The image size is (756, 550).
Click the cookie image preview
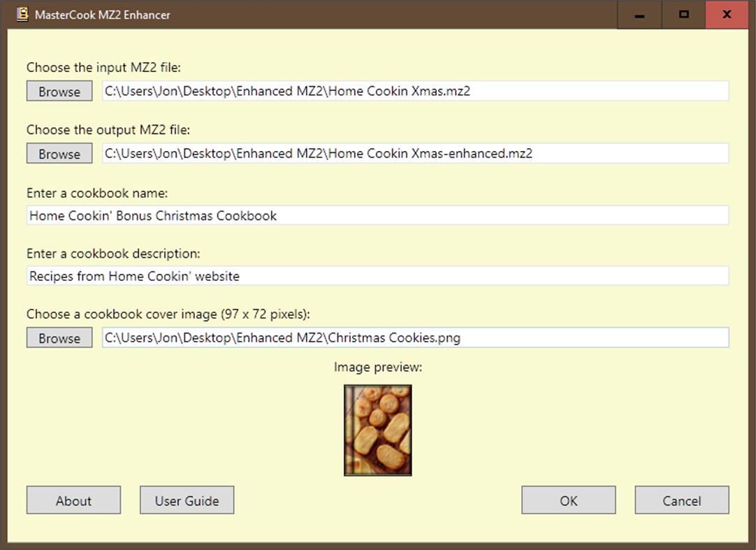coord(377,430)
